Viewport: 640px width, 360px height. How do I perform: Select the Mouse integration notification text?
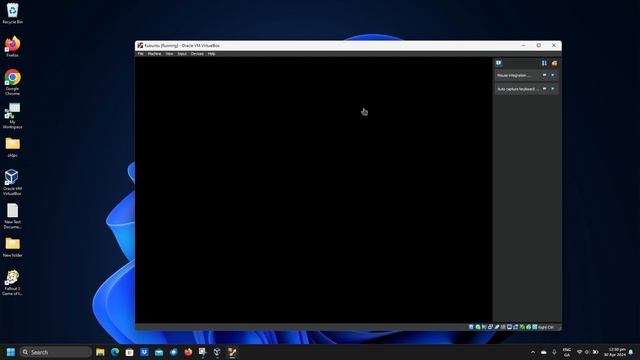514,76
